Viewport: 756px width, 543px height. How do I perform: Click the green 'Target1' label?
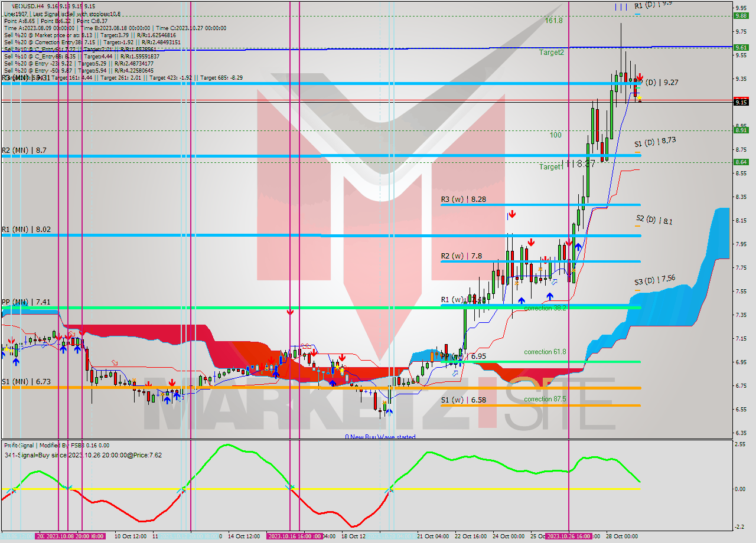point(552,167)
